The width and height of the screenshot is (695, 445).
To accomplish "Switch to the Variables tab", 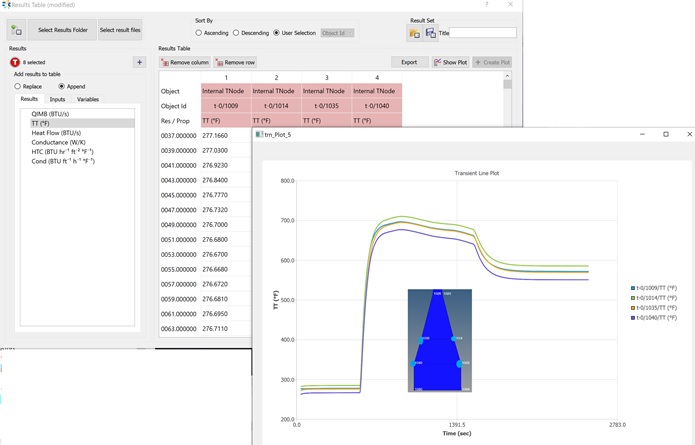I will [x=88, y=99].
